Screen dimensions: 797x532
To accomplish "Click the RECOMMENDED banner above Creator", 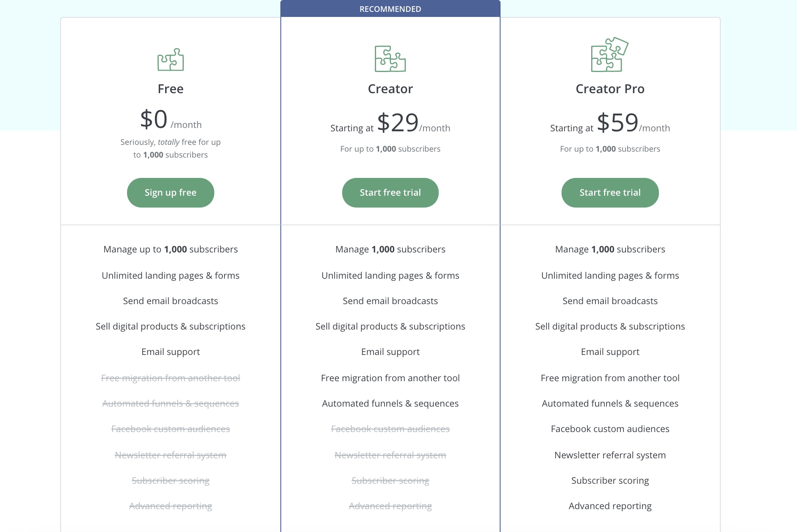I will (390, 9).
